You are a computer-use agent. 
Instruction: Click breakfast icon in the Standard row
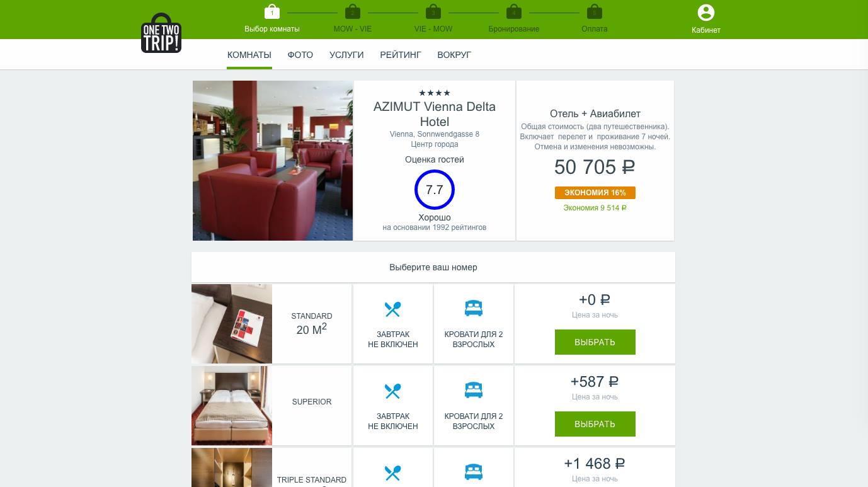coord(392,309)
